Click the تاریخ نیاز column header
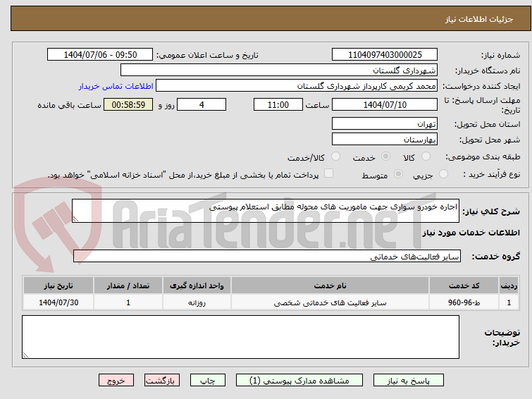532x399 pixels. pos(58,286)
